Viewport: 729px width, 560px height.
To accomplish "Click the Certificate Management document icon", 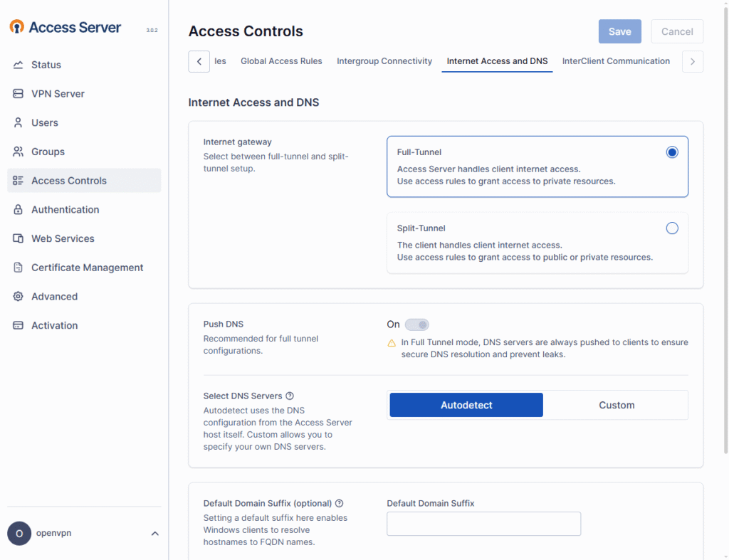I will (19, 268).
